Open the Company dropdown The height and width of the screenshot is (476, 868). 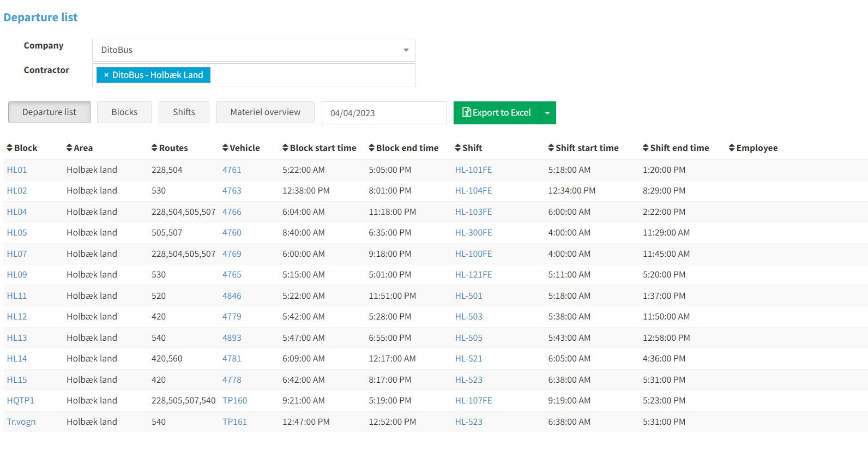254,50
